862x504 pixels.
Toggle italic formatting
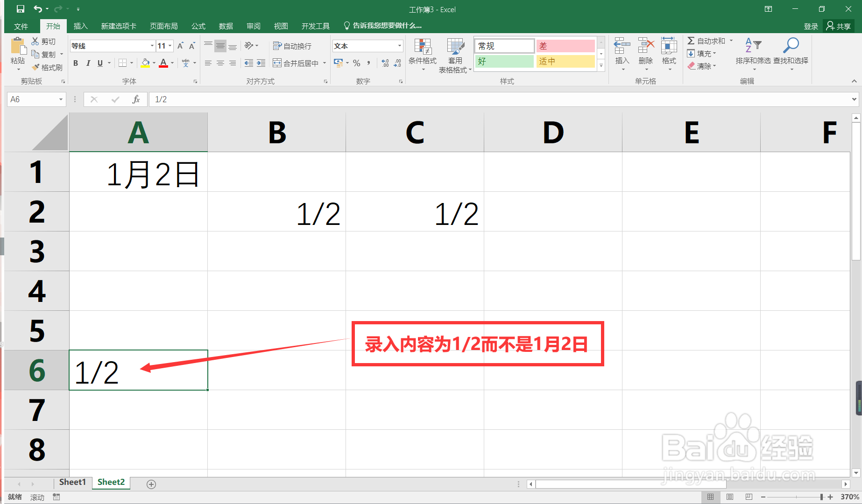[x=88, y=63]
